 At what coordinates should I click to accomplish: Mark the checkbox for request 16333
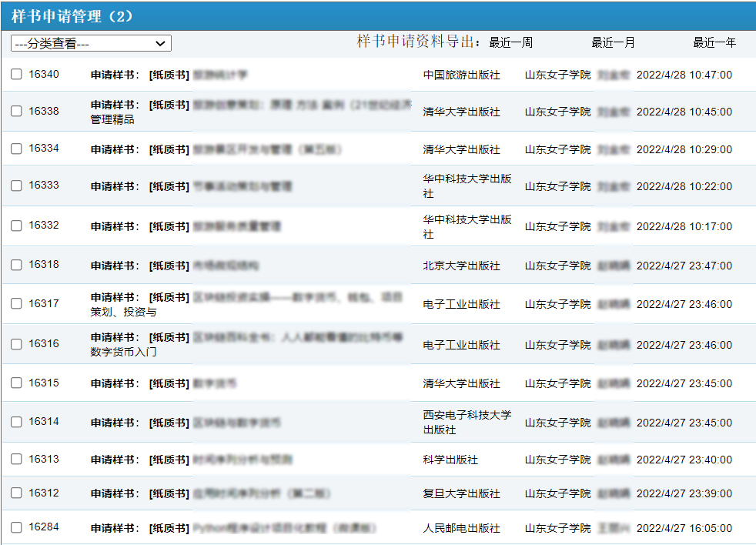click(x=16, y=186)
